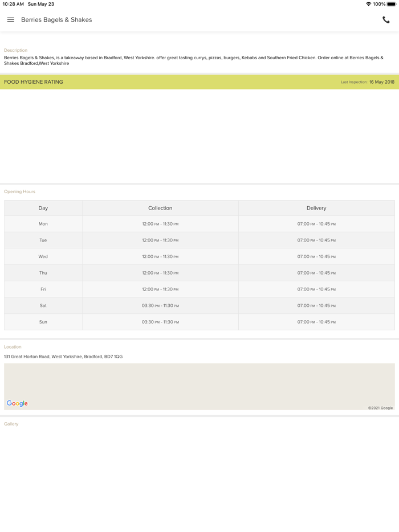Click Wednesday collection hours cell
This screenshot has width=399, height=532.
coord(160,256)
